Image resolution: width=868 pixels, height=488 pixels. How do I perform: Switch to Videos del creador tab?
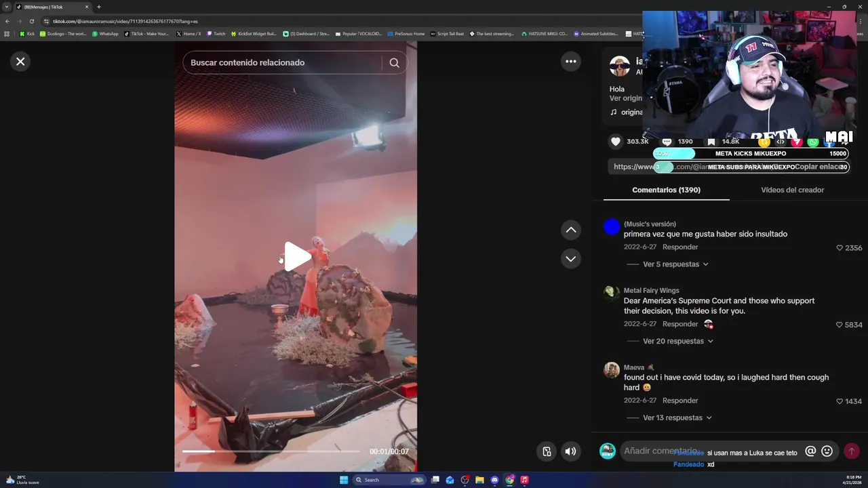[x=792, y=190]
